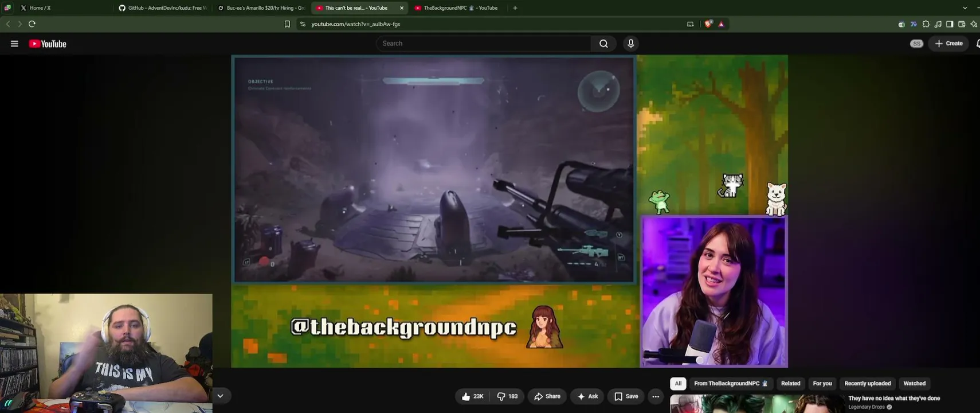The image size is (980, 413).
Task: Open the Brave Wallet icon
Action: pyautogui.click(x=962, y=24)
